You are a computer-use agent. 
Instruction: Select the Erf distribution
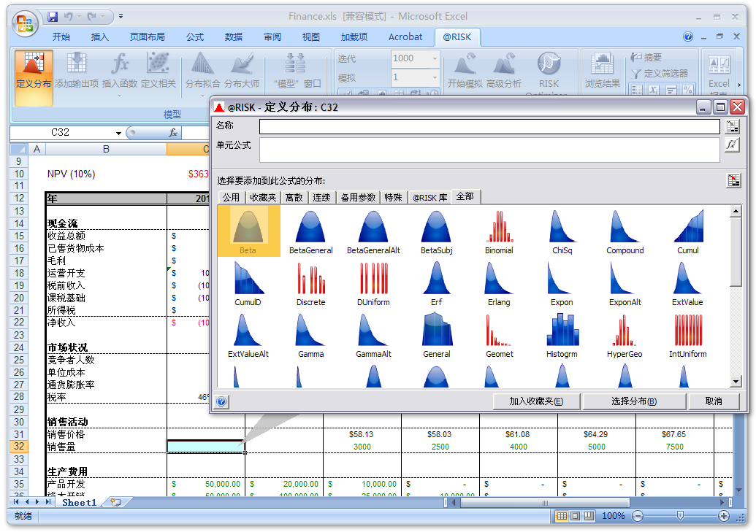[436, 283]
